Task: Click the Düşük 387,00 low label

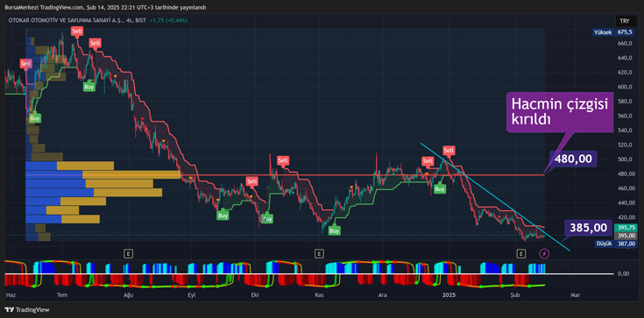Action: coord(617,244)
